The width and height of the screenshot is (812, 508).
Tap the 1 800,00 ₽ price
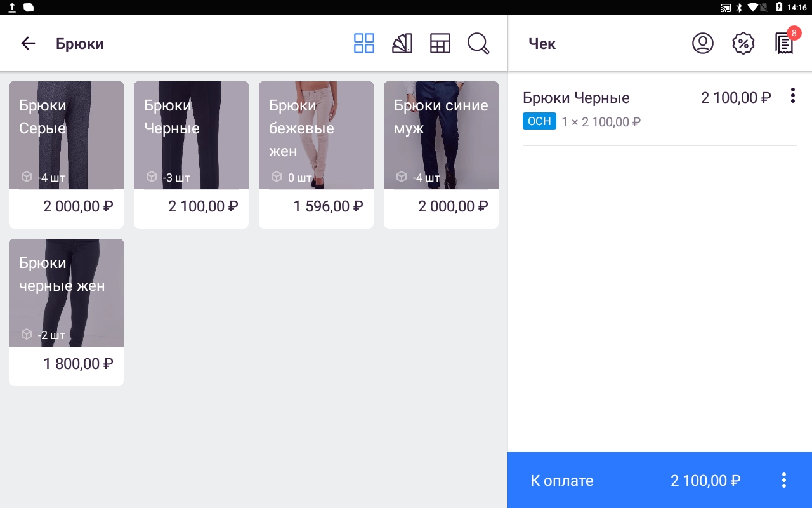point(78,364)
